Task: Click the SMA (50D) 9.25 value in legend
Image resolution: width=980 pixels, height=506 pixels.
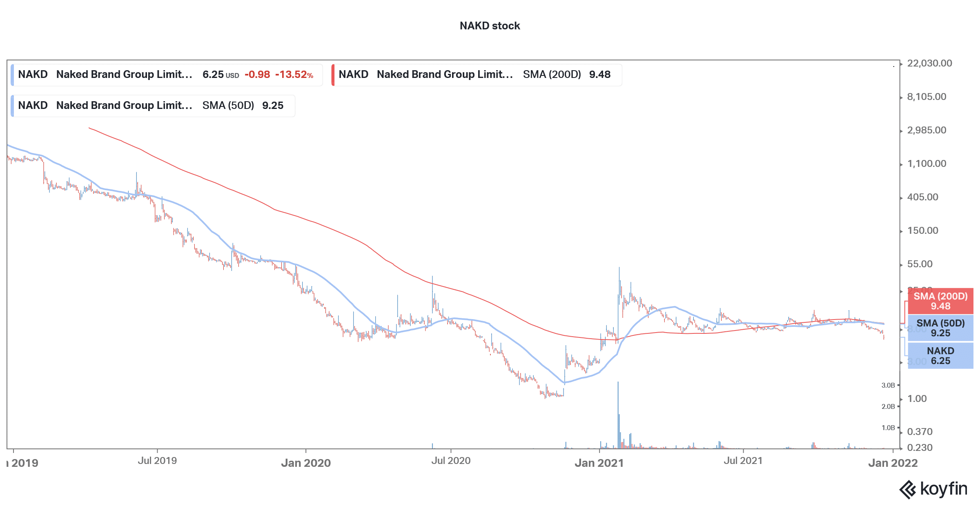Action: coord(273,106)
